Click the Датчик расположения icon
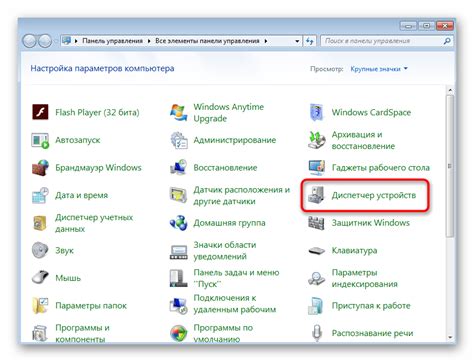The height and width of the screenshot is (362, 474). pyautogui.click(x=179, y=195)
